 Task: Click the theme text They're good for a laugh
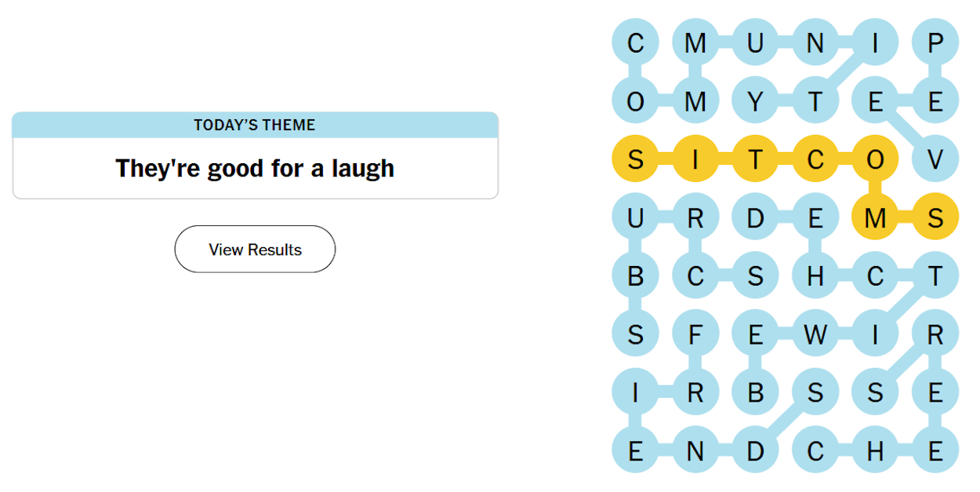pos(255,168)
